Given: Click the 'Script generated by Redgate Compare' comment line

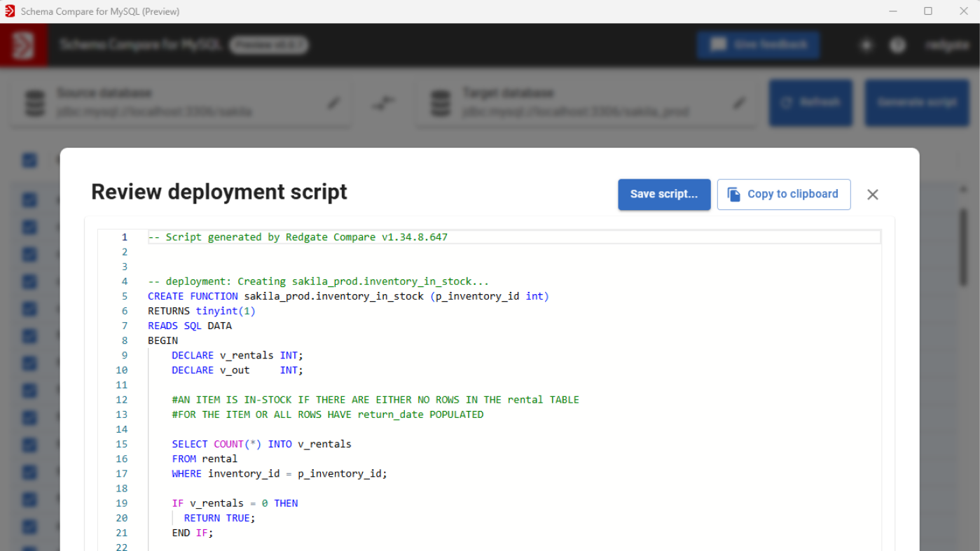Looking at the screenshot, I should click(x=298, y=237).
